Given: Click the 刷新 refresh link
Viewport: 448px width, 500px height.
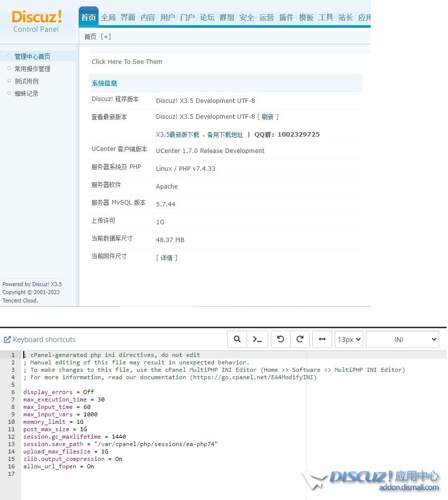Looking at the screenshot, I should coord(267,117).
